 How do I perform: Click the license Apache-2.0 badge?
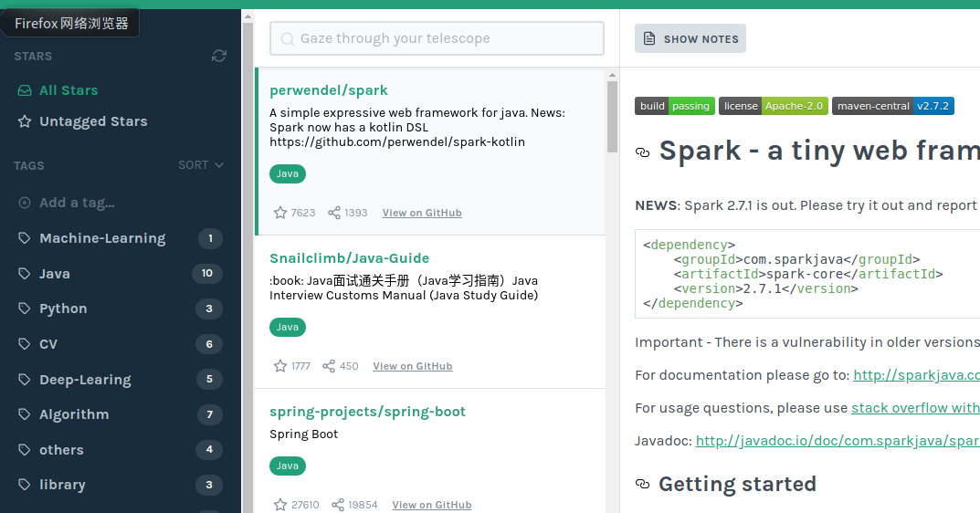pos(773,106)
